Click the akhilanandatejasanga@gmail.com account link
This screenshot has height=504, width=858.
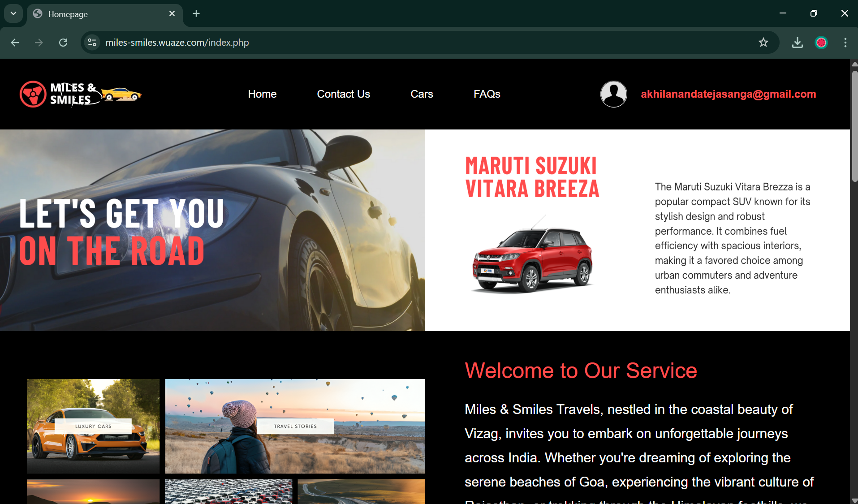point(728,94)
